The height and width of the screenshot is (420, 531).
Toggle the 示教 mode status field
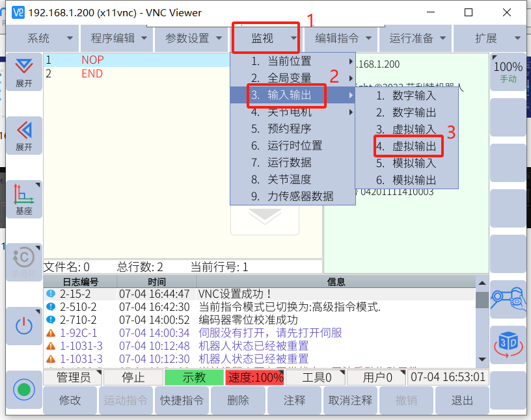(194, 377)
